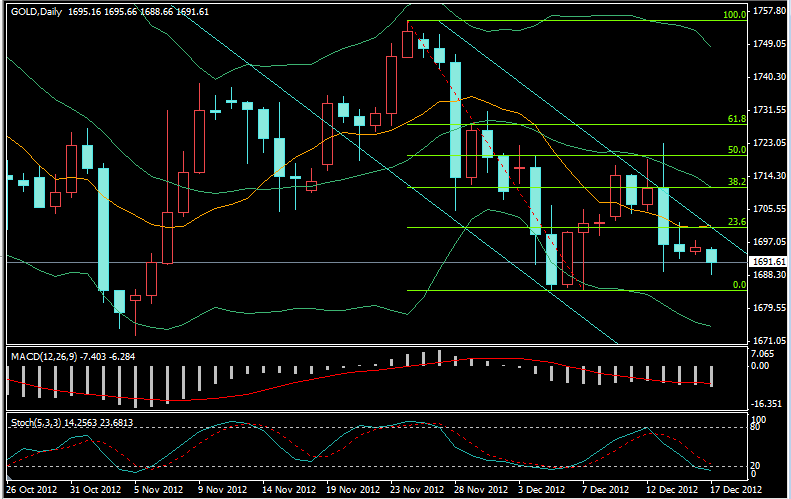Screen dimensions: 791x499
Task: Click the 3 Dec 2012 date label
Action: click(541, 490)
